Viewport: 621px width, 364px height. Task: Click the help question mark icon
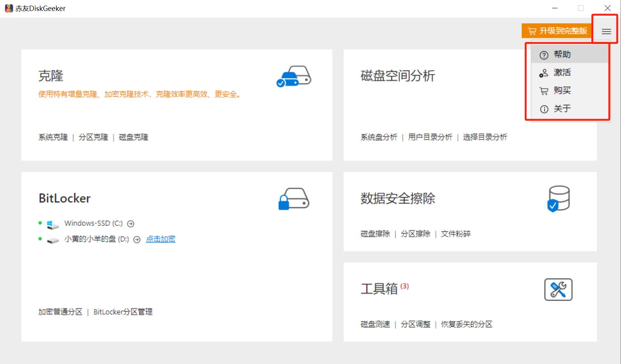544,55
